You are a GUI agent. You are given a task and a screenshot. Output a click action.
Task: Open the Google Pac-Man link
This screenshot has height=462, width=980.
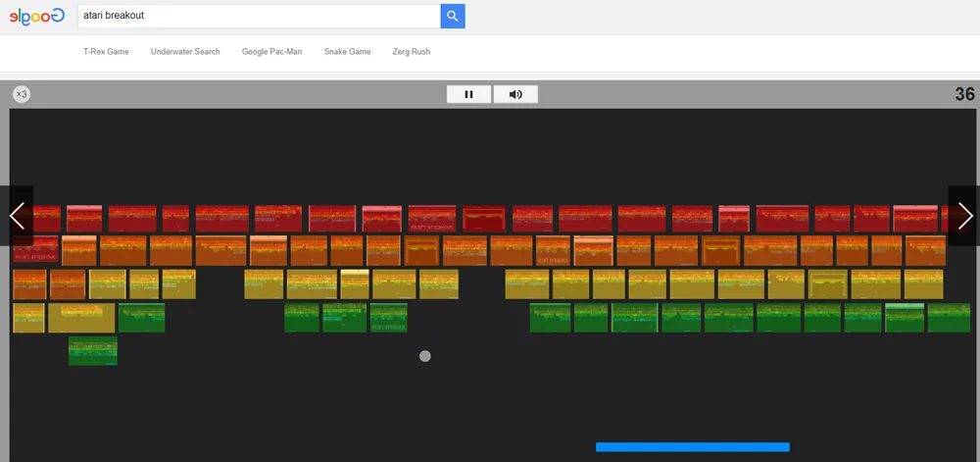pyautogui.click(x=271, y=52)
